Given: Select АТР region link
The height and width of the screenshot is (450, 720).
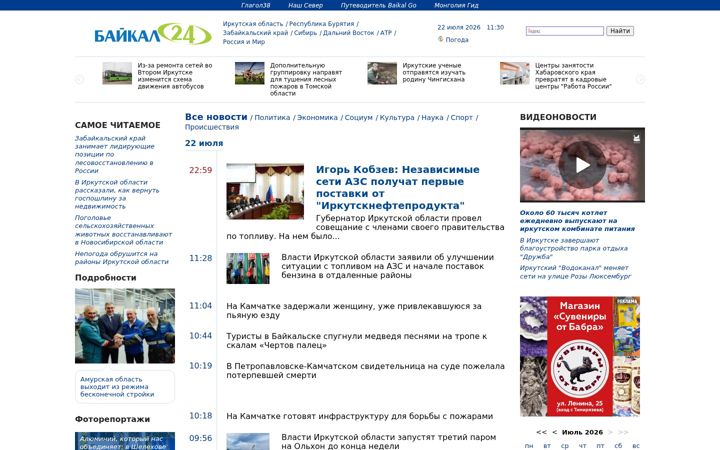Looking at the screenshot, I should (x=386, y=33).
